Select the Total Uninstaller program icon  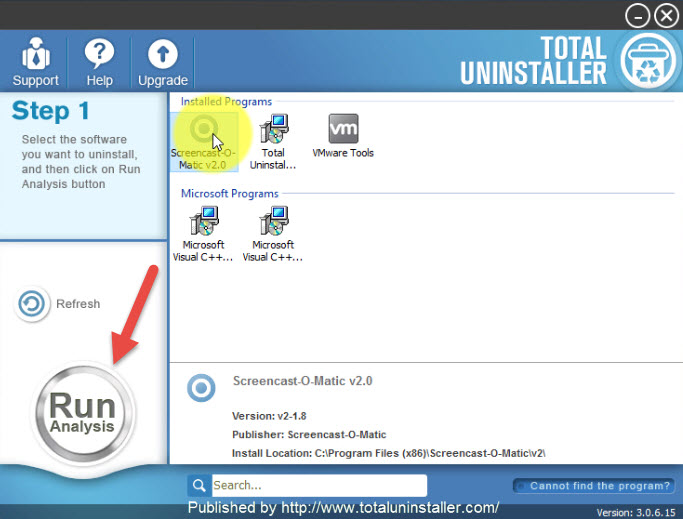pyautogui.click(x=273, y=142)
